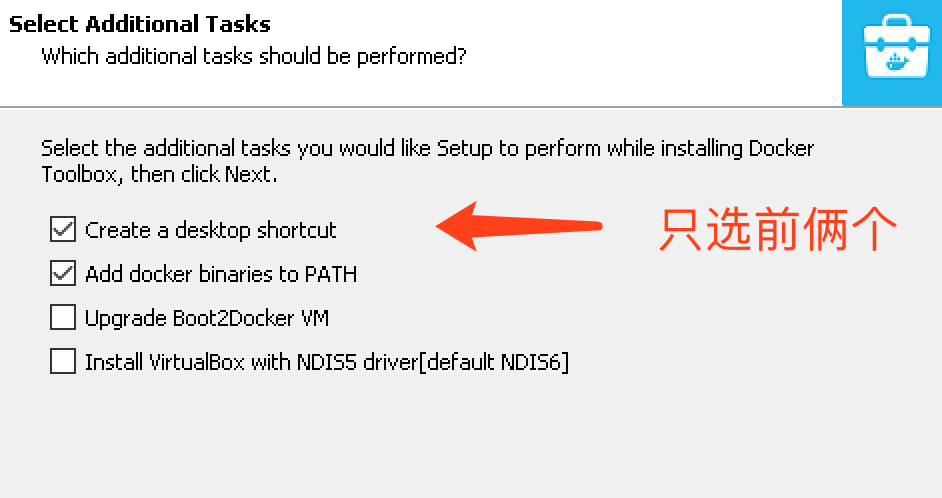
Task: Enable Upgrade Boot2Docker VM checkbox
Action: pos(62,317)
